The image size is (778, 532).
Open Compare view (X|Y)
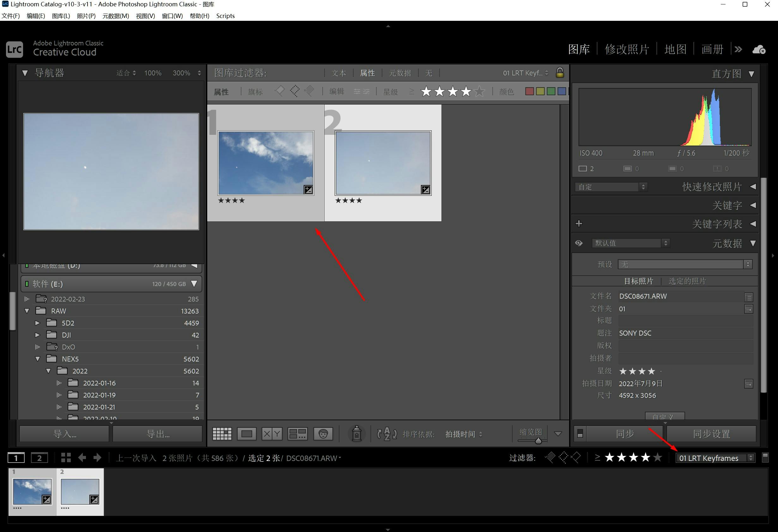click(x=272, y=434)
